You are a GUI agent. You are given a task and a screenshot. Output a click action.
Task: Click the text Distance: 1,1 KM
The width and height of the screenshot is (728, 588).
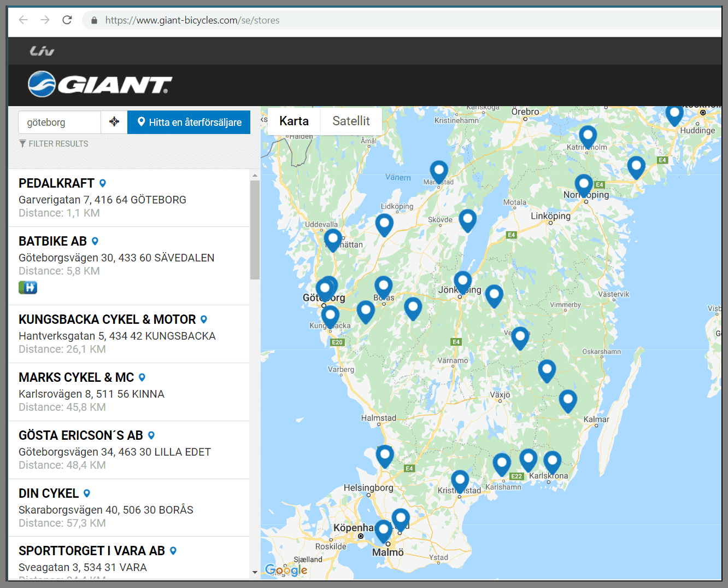pos(59,213)
